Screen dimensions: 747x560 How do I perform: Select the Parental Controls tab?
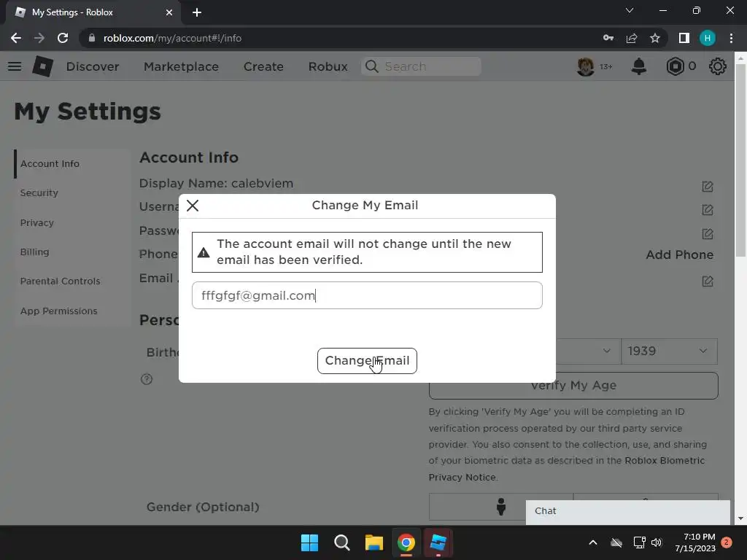click(x=72, y=281)
